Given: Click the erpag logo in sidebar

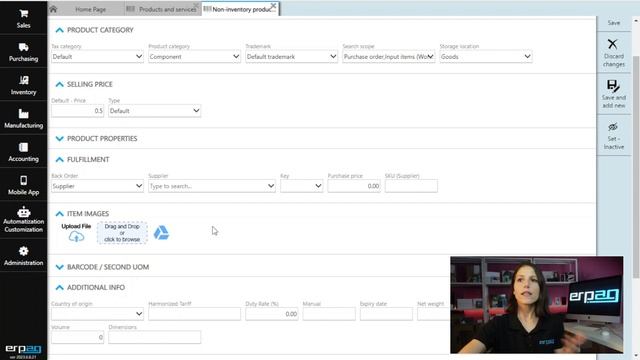Looking at the screenshot, I should coord(23,349).
